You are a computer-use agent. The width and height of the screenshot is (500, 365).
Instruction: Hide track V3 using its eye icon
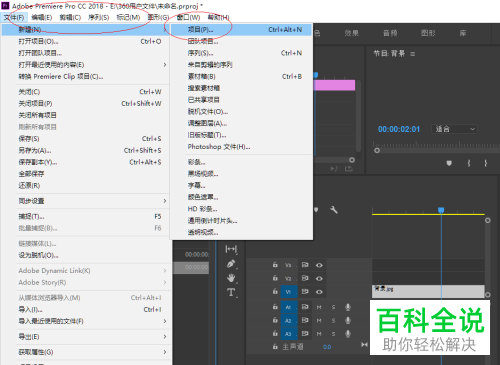click(319, 265)
